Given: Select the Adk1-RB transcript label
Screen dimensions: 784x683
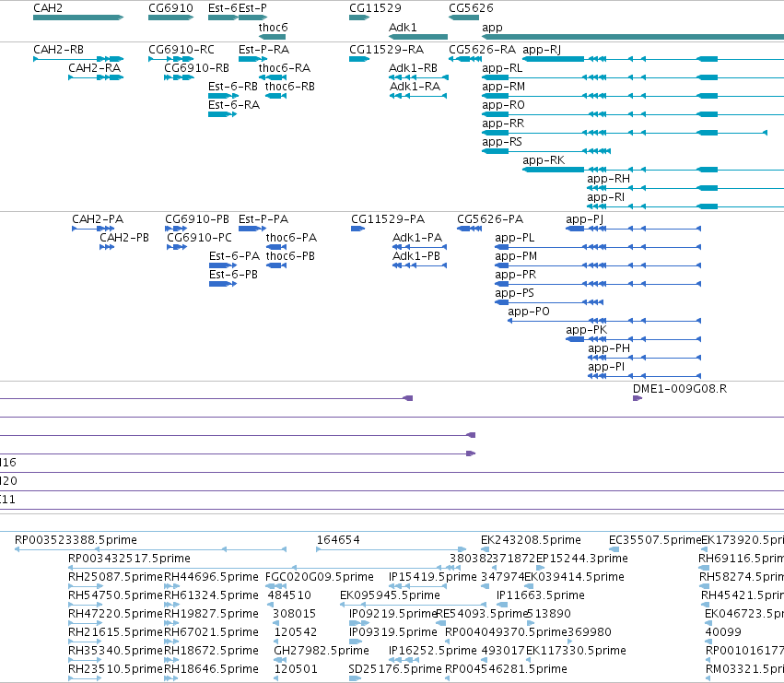Looking at the screenshot, I should [x=413, y=68].
